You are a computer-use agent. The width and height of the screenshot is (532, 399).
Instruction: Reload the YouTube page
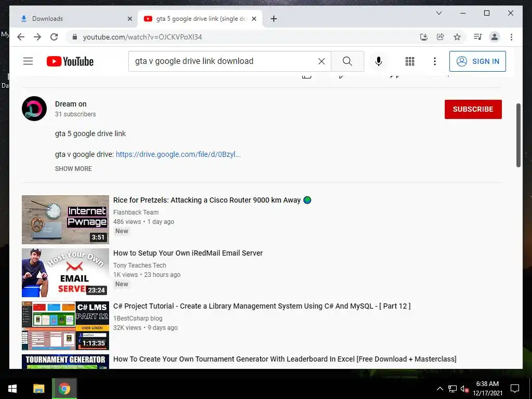click(x=54, y=37)
